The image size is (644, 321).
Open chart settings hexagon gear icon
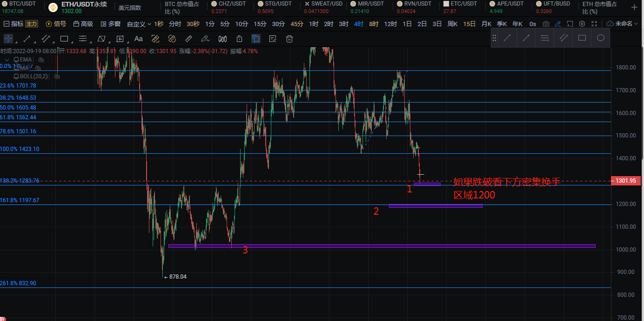point(582,24)
